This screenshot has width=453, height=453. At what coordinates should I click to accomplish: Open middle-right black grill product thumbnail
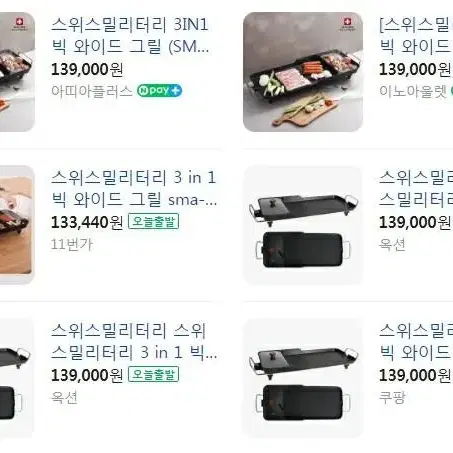303,225
